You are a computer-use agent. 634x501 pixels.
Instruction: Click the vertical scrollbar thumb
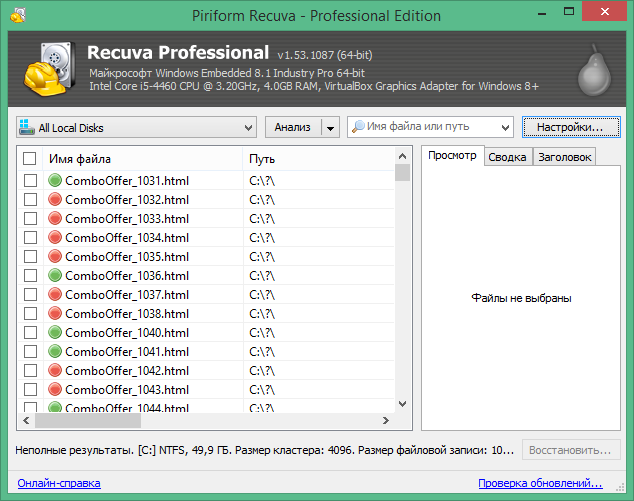[402, 173]
